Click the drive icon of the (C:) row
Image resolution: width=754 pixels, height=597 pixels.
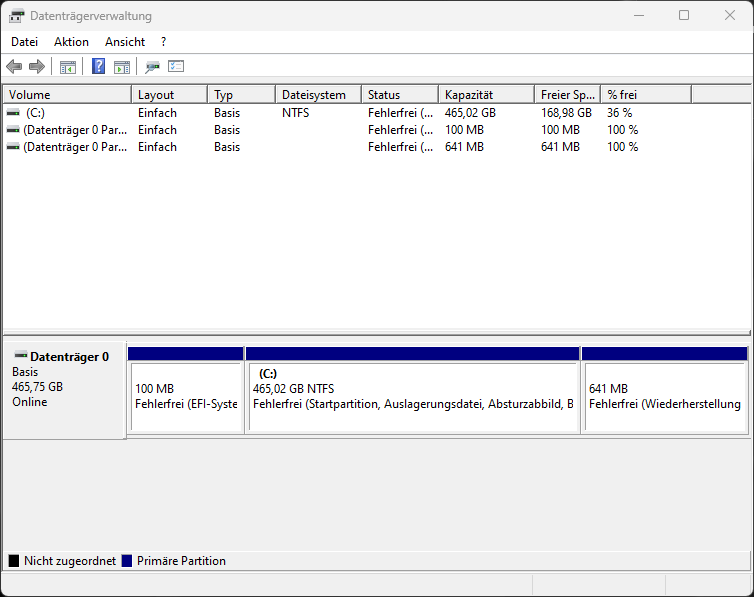[x=13, y=112]
